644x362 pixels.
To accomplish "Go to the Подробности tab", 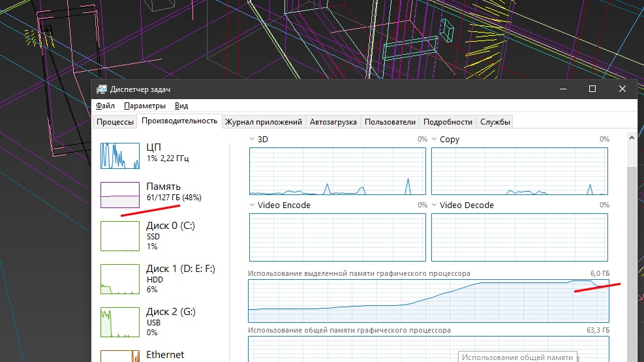I will 448,122.
